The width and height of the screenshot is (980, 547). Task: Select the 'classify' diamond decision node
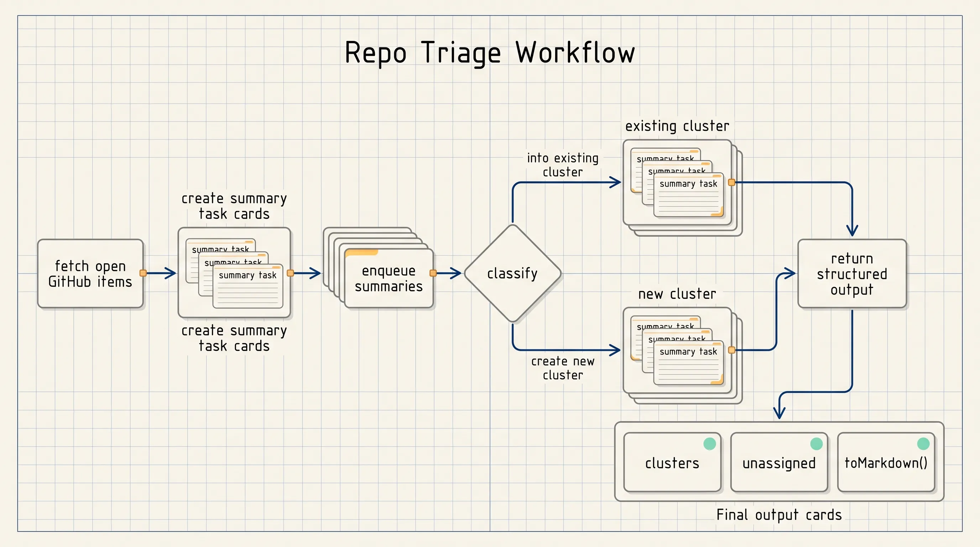click(512, 273)
